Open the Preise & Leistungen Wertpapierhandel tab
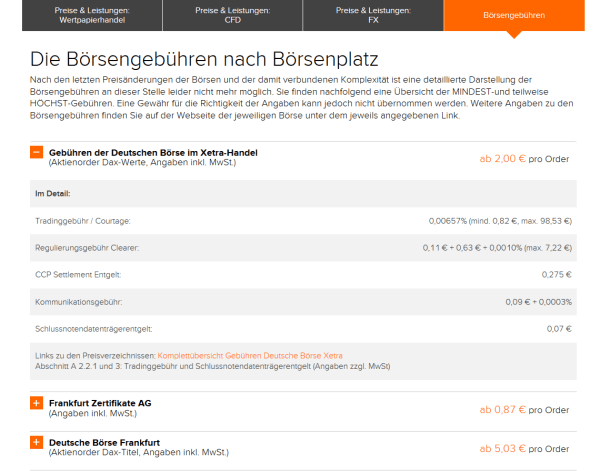This screenshot has height=471, width=610. [x=92, y=15]
